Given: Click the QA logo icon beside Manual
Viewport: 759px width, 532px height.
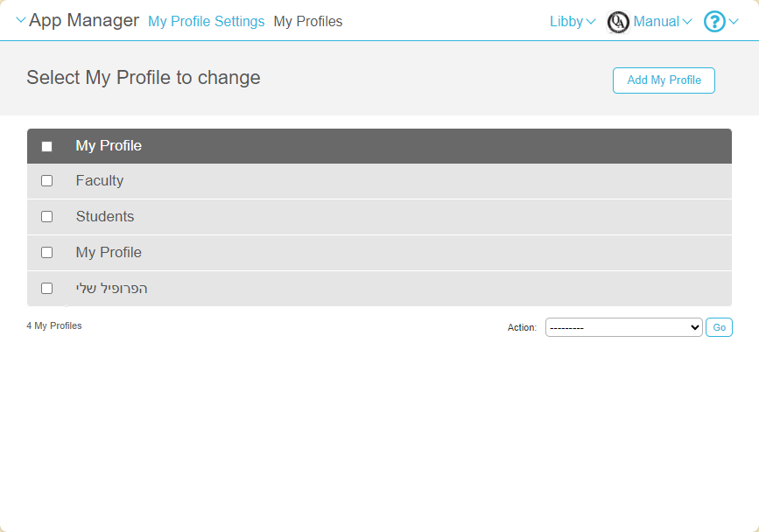Looking at the screenshot, I should 618,22.
